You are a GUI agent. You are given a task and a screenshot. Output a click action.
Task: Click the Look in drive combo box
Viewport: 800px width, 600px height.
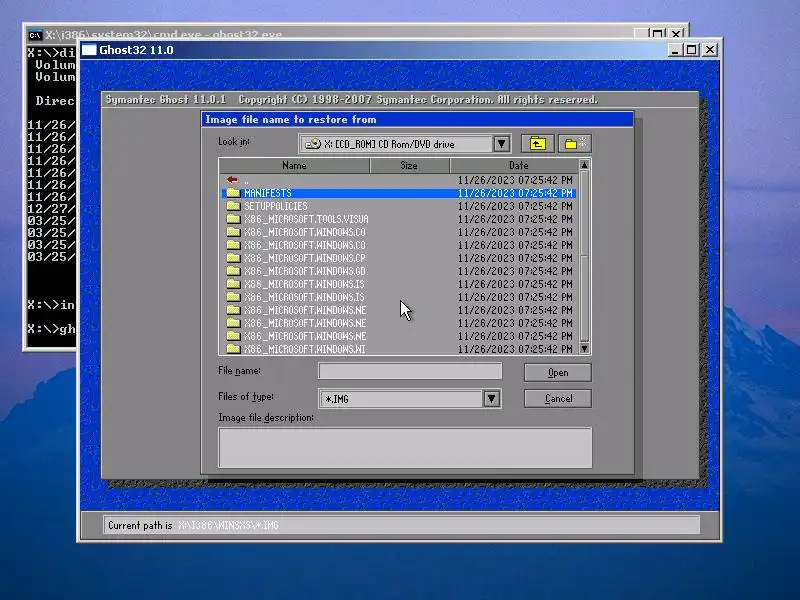[x=405, y=144]
